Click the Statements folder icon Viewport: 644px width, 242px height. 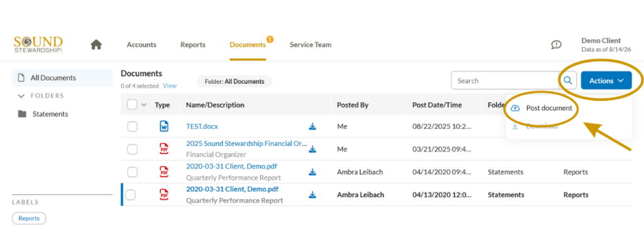[x=22, y=114]
